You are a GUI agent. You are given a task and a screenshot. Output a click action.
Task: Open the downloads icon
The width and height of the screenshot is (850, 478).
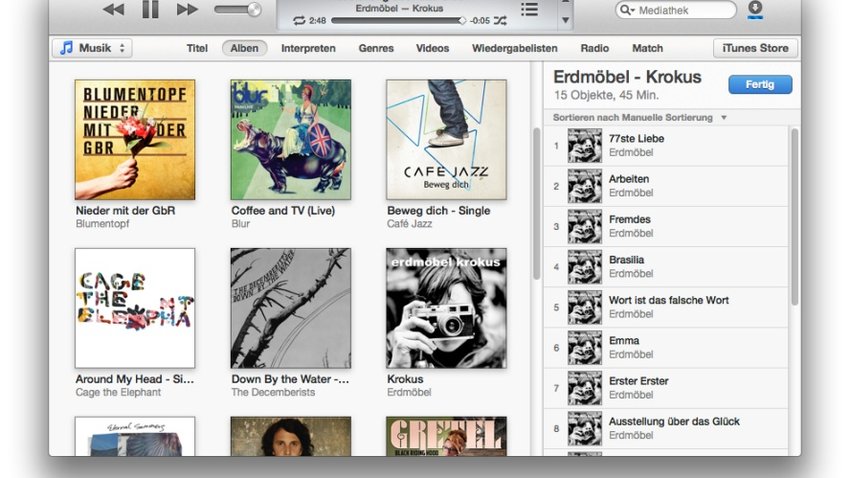coord(755,9)
